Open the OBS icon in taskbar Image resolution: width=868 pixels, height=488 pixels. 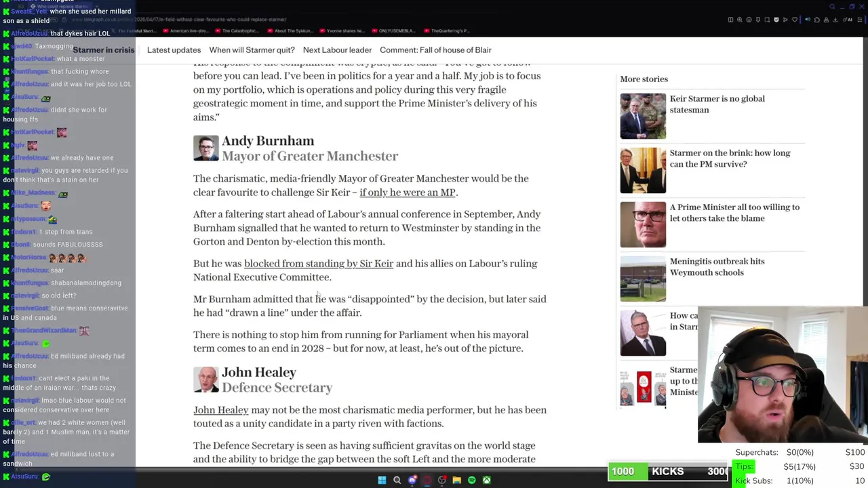[442, 480]
